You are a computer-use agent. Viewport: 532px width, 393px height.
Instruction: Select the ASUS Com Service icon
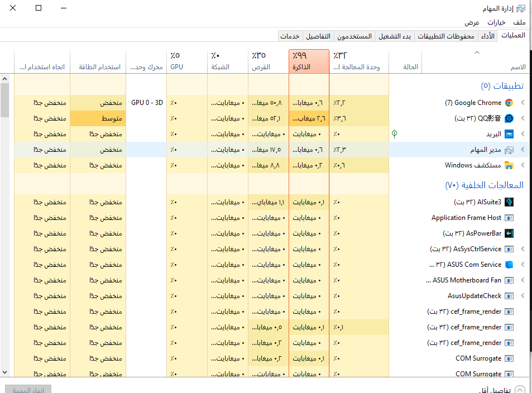(509, 265)
